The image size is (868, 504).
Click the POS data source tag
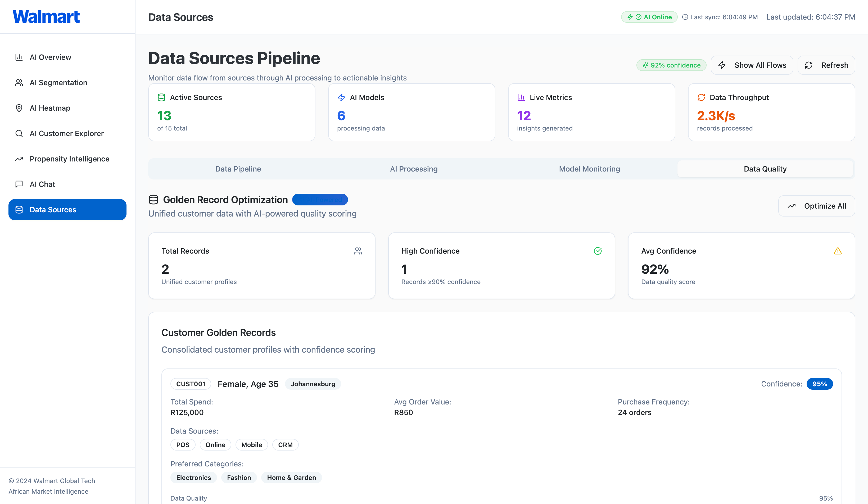183,445
